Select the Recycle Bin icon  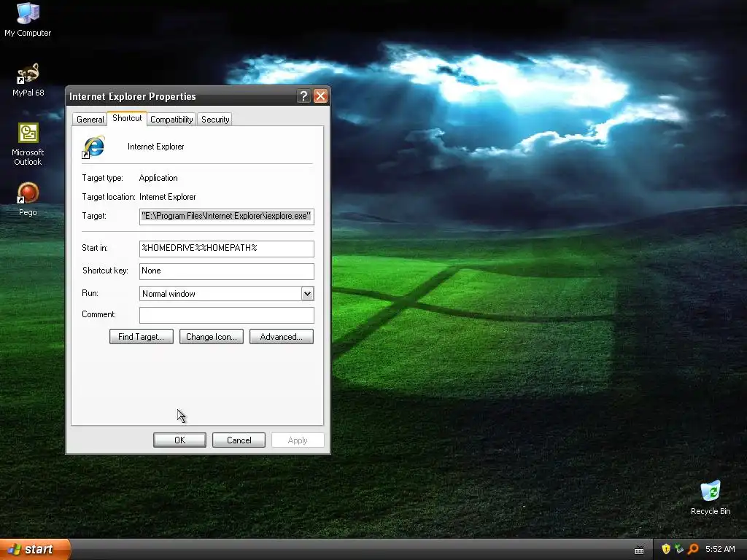click(x=711, y=497)
